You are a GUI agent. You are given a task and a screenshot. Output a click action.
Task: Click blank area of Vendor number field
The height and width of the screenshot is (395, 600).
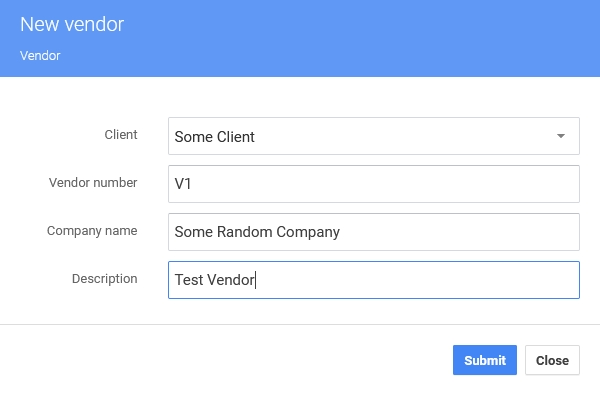click(x=385, y=184)
